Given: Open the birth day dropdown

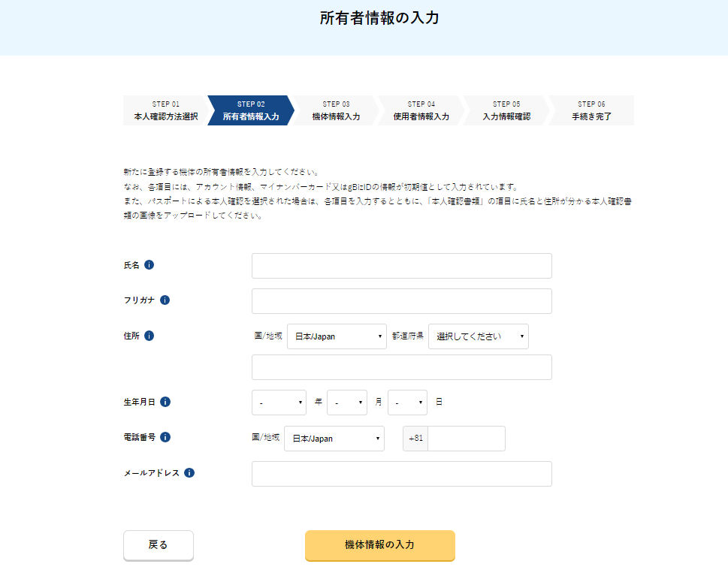Looking at the screenshot, I should point(407,403).
